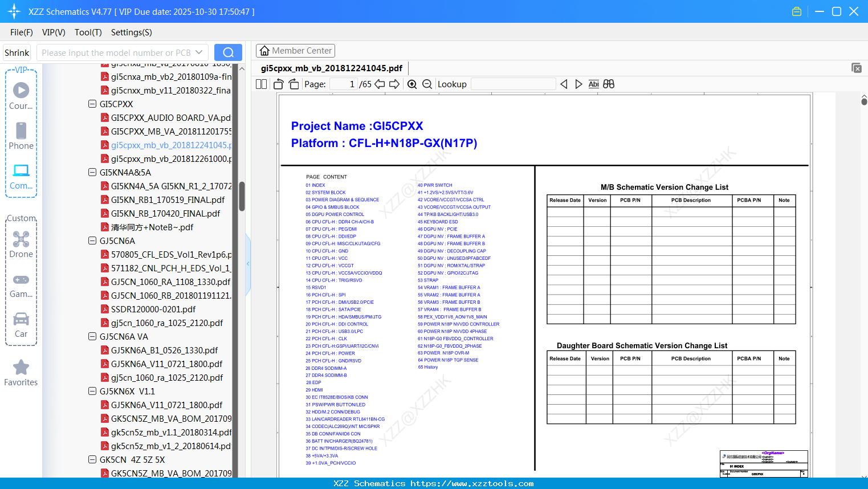Toggle the two-page view icon
868x489 pixels.
tap(262, 84)
